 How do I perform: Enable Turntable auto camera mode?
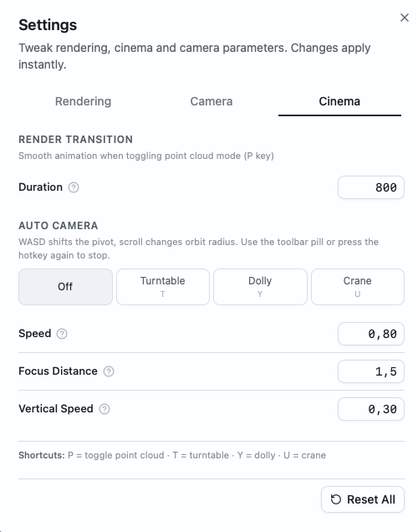[x=163, y=287]
